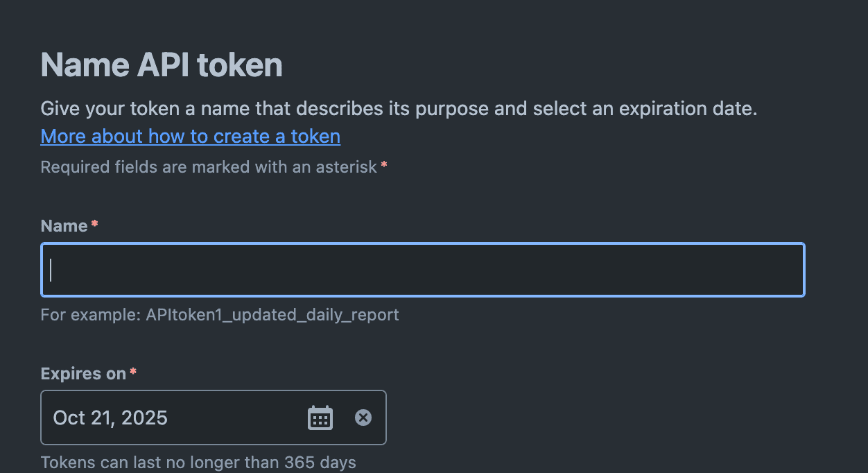The image size is (868, 473).
Task: Focus the Name text field
Action: click(423, 270)
